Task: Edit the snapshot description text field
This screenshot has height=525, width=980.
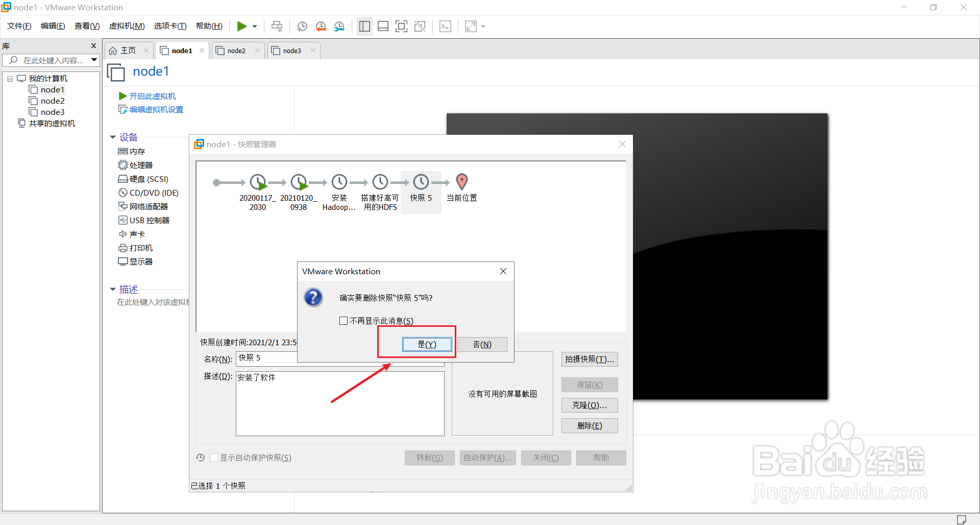Action: tap(339, 403)
